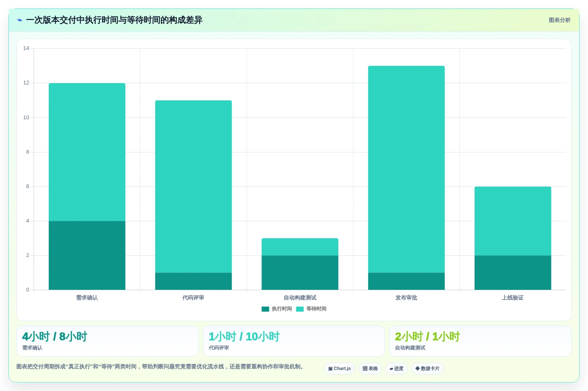Click the 需求确认 x-axis label
This screenshot has height=391, width=588.
point(87,298)
